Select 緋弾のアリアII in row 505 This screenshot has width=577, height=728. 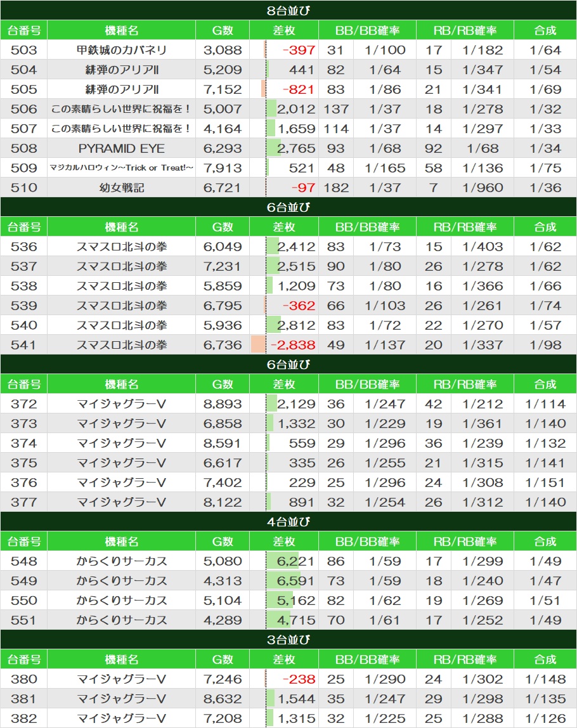pyautogui.click(x=122, y=89)
